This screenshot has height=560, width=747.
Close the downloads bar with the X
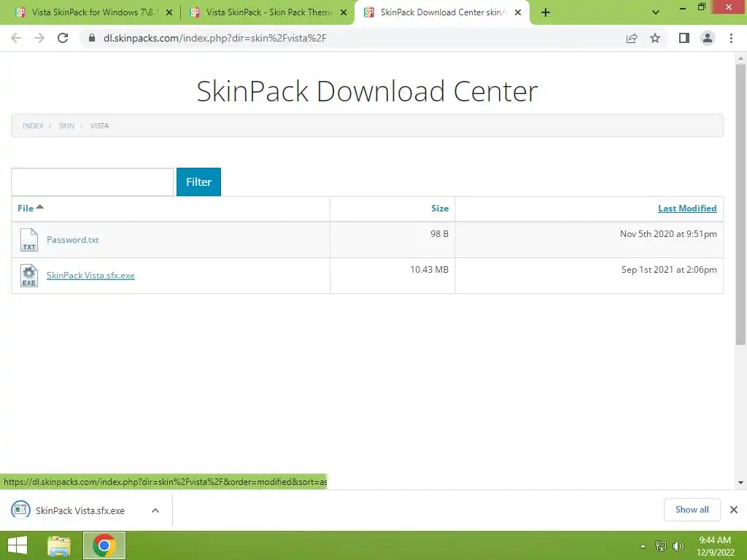[x=734, y=510]
